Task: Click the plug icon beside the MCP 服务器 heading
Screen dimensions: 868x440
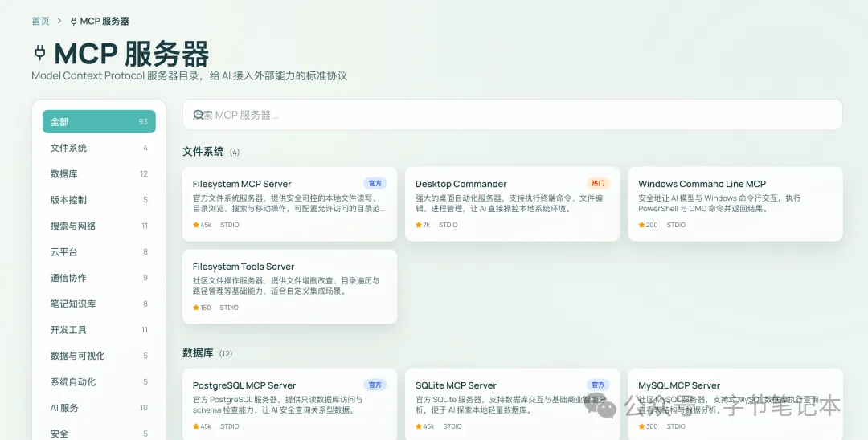Action: pyautogui.click(x=40, y=52)
